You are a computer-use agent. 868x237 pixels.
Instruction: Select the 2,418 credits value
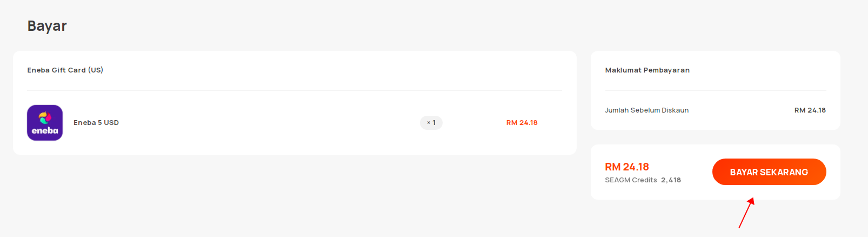tap(671, 180)
